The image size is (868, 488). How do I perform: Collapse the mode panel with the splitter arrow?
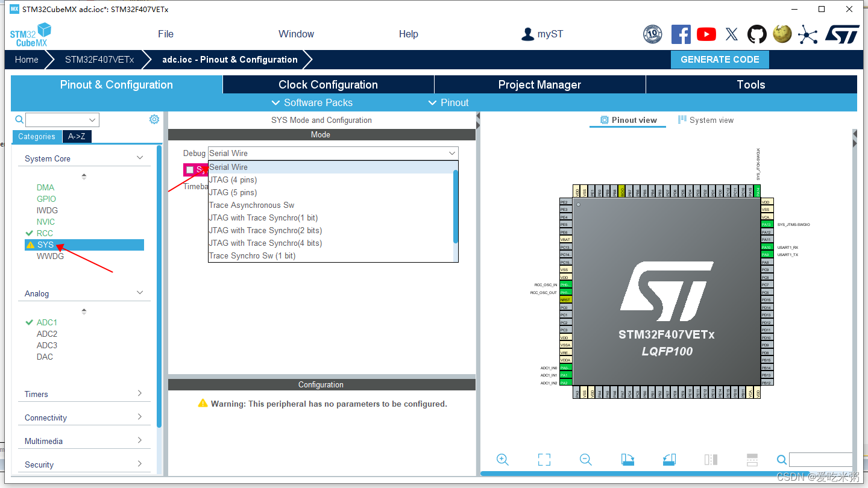click(x=478, y=116)
